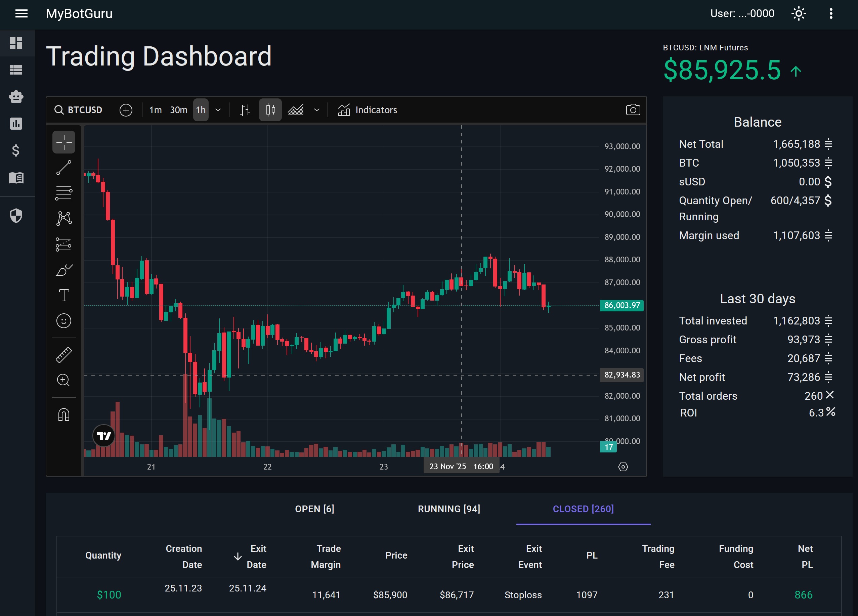Select the brush drawing tool

pos(63,270)
